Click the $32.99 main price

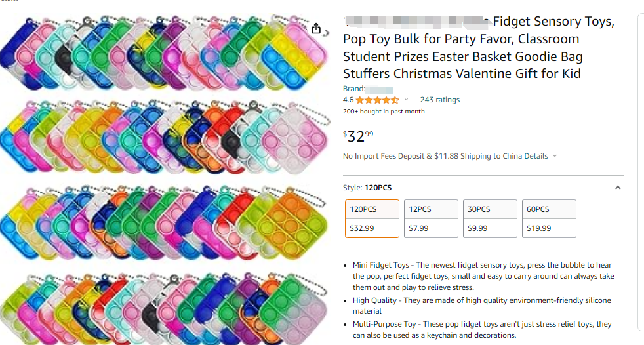[x=359, y=136]
